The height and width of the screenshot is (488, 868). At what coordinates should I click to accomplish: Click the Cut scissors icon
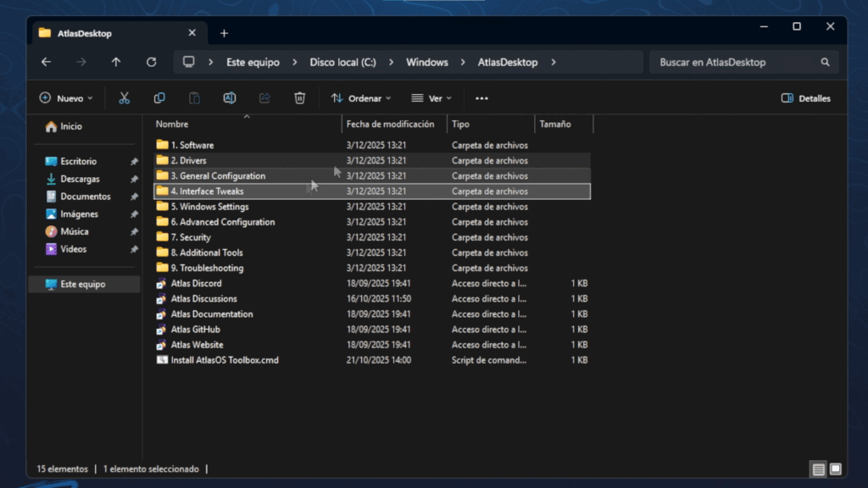tap(125, 98)
